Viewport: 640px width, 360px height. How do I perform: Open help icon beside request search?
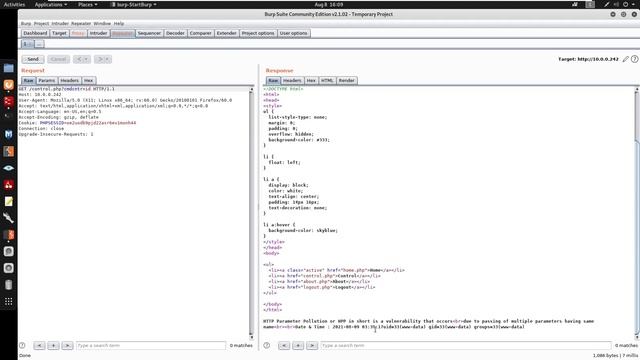22,345
